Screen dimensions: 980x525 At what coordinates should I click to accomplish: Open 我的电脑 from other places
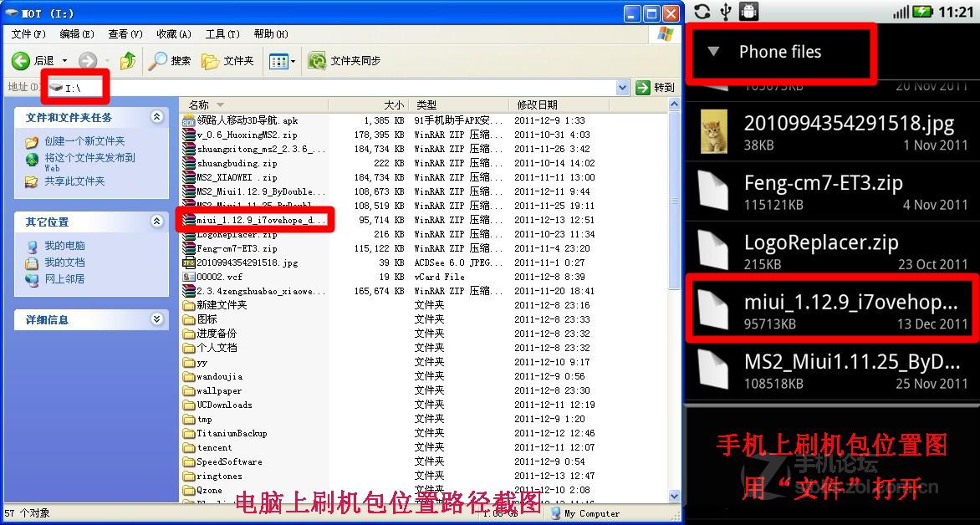click(64, 246)
